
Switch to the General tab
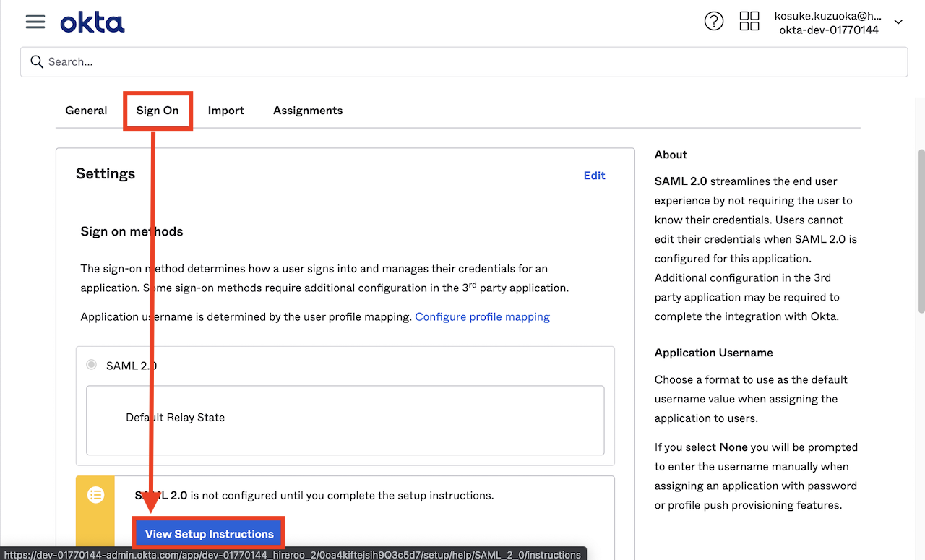pyautogui.click(x=86, y=111)
